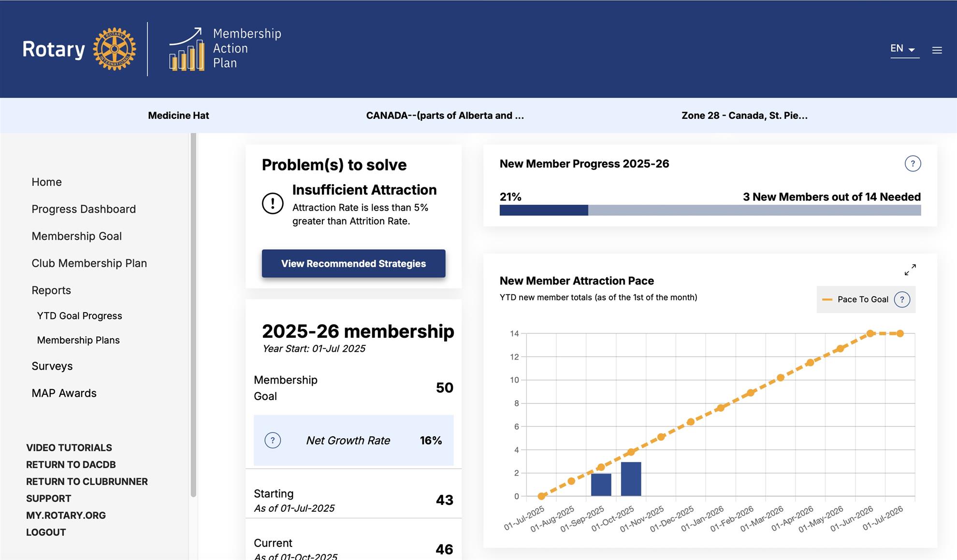Expand the Reports sidebar section
The height and width of the screenshot is (560, 957).
[x=51, y=290]
